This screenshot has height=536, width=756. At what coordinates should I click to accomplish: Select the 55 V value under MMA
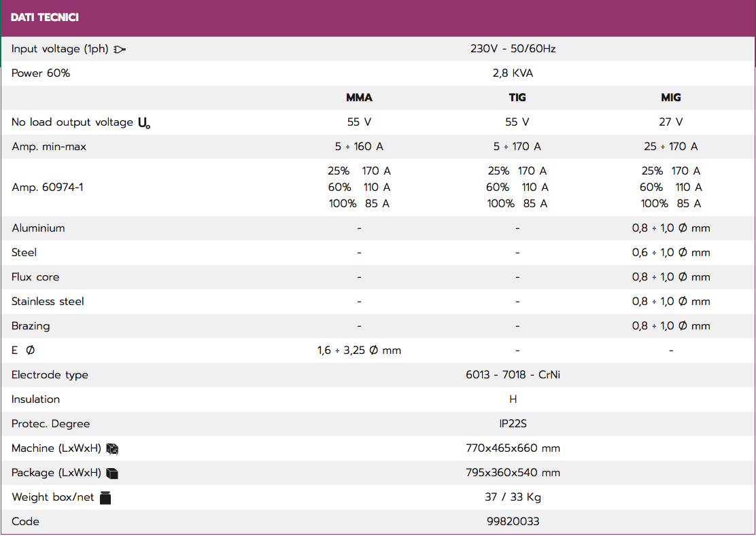(359, 122)
